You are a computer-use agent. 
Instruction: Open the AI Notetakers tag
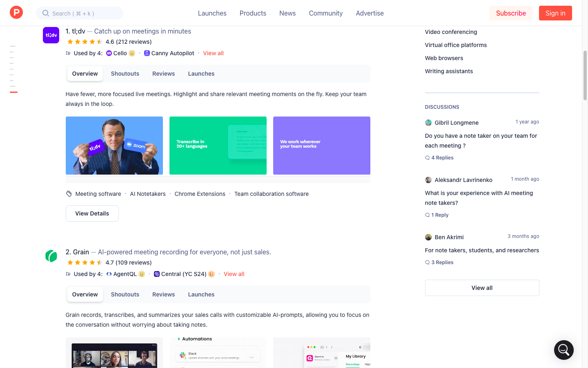(148, 194)
